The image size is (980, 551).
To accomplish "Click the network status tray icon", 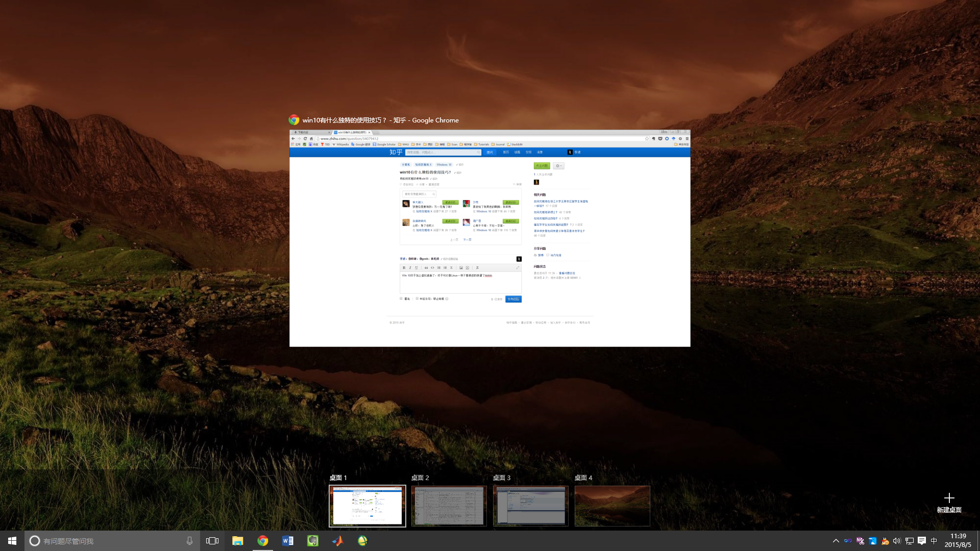I will pyautogui.click(x=910, y=541).
